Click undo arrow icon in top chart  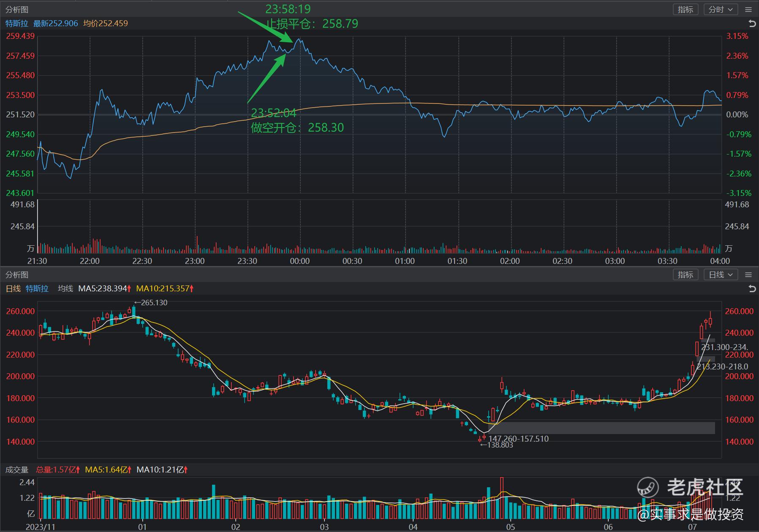click(752, 23)
